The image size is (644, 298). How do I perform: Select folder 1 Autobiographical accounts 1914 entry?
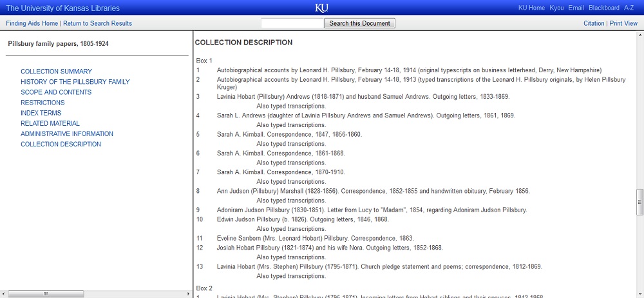click(x=409, y=70)
